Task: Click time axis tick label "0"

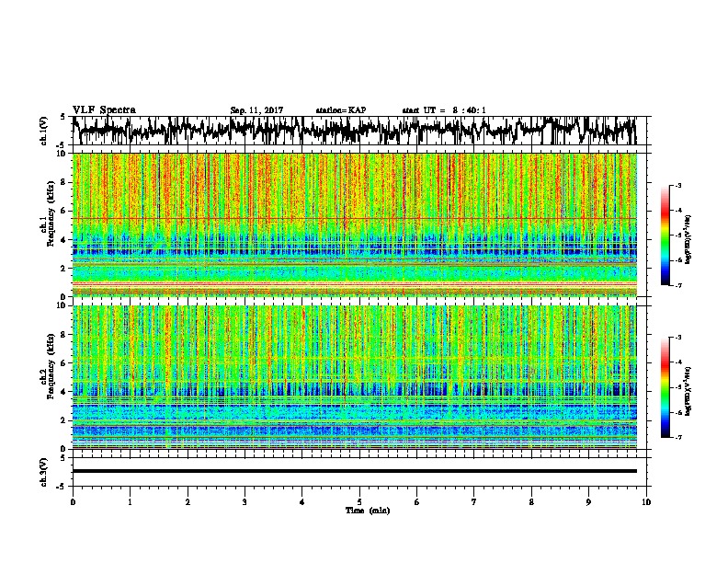Action: [73, 502]
